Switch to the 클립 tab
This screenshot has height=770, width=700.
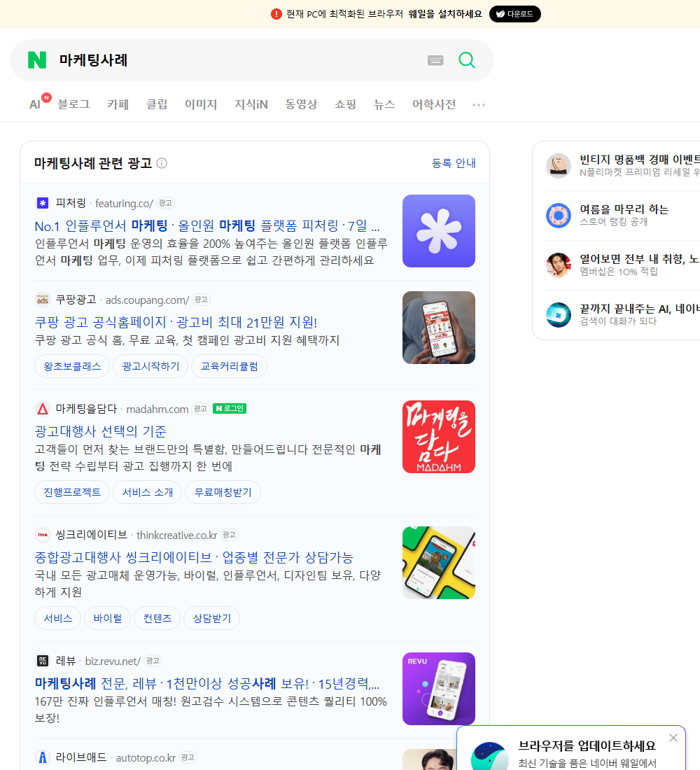(x=157, y=104)
